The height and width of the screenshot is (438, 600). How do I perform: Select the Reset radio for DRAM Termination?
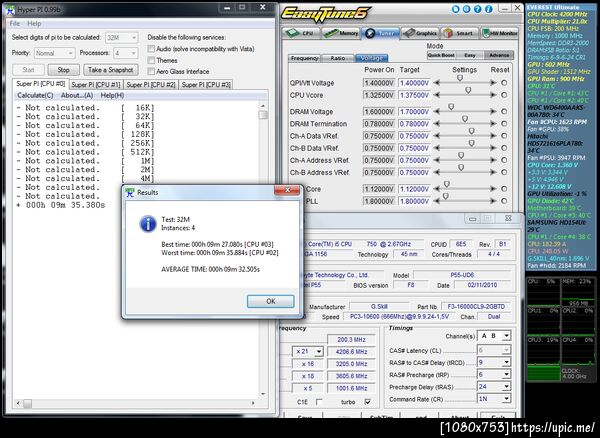coord(504,124)
